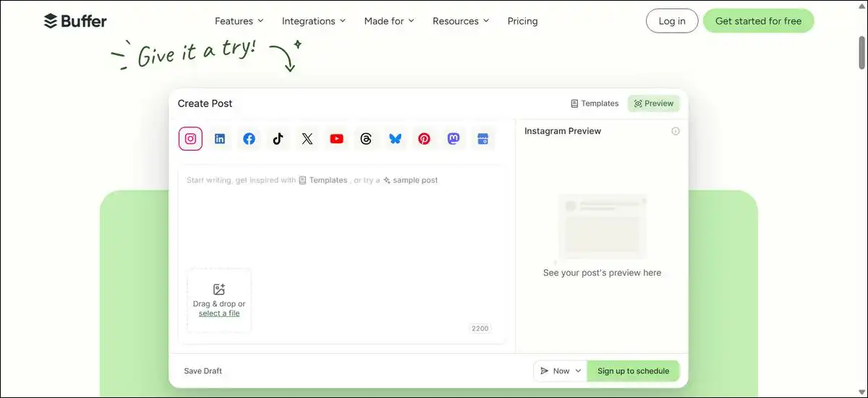Click the Instagram Preview heading
Screen dimensions: 868x398
point(563,131)
